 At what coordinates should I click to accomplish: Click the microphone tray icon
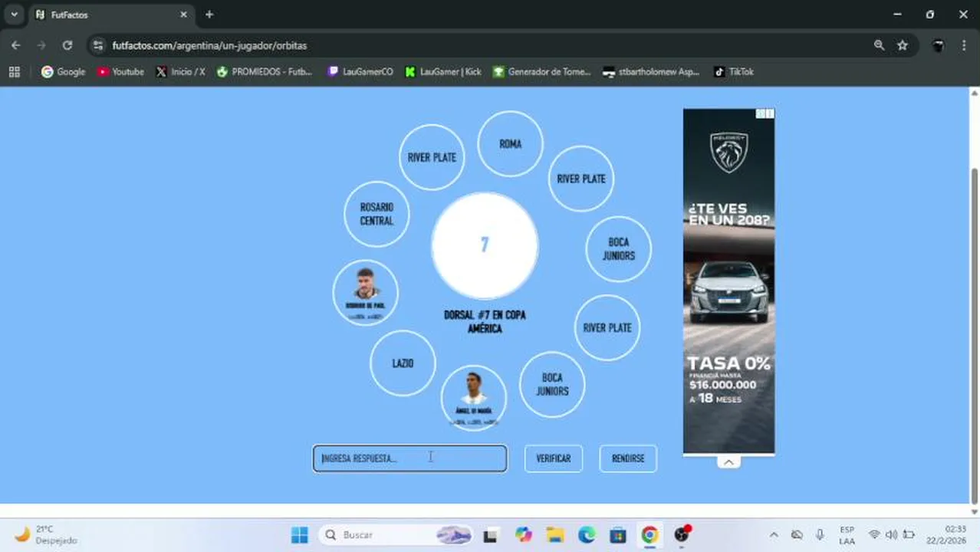820,534
